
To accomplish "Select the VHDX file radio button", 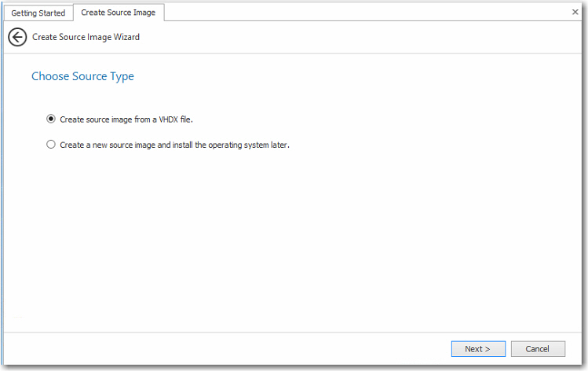I will click(x=51, y=119).
